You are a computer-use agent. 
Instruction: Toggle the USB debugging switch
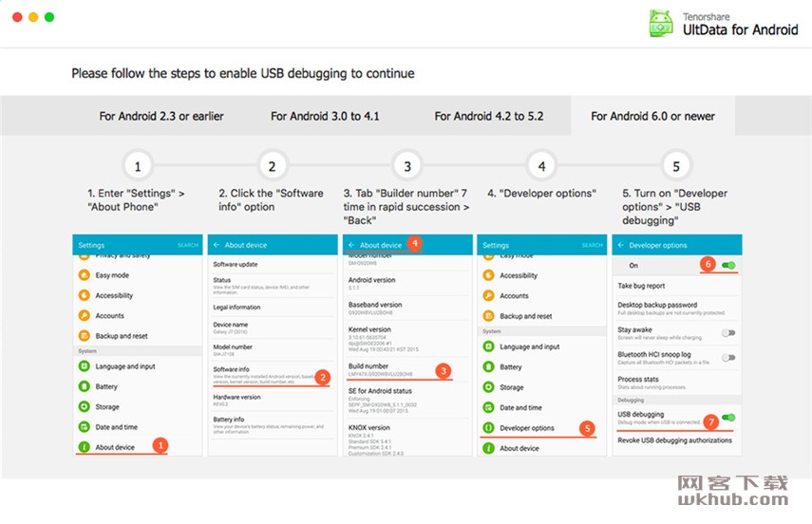point(728,418)
